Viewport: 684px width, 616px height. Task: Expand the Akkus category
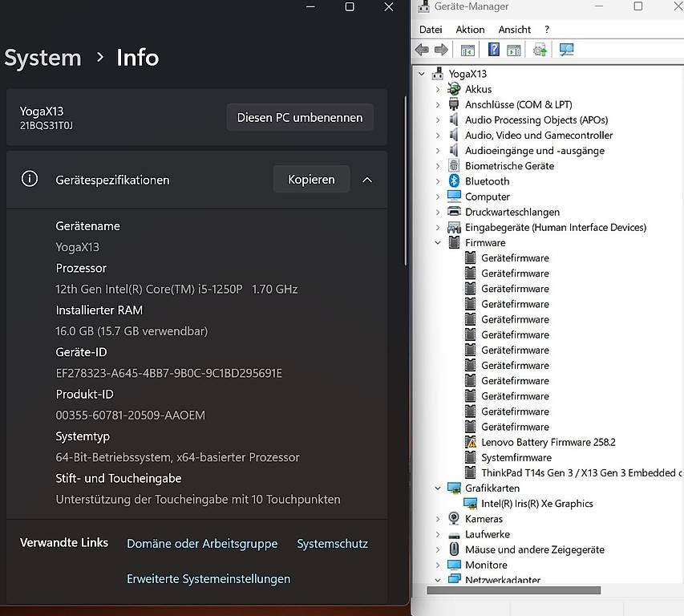438,90
